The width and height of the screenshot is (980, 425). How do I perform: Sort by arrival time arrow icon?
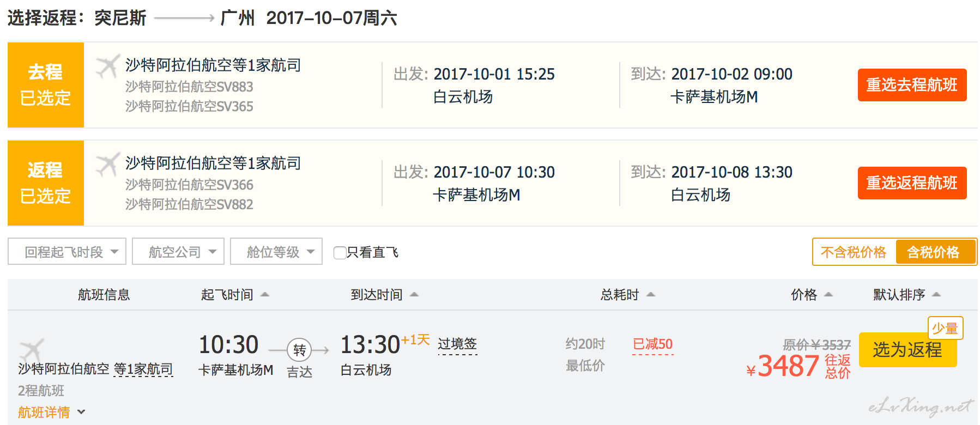(414, 295)
